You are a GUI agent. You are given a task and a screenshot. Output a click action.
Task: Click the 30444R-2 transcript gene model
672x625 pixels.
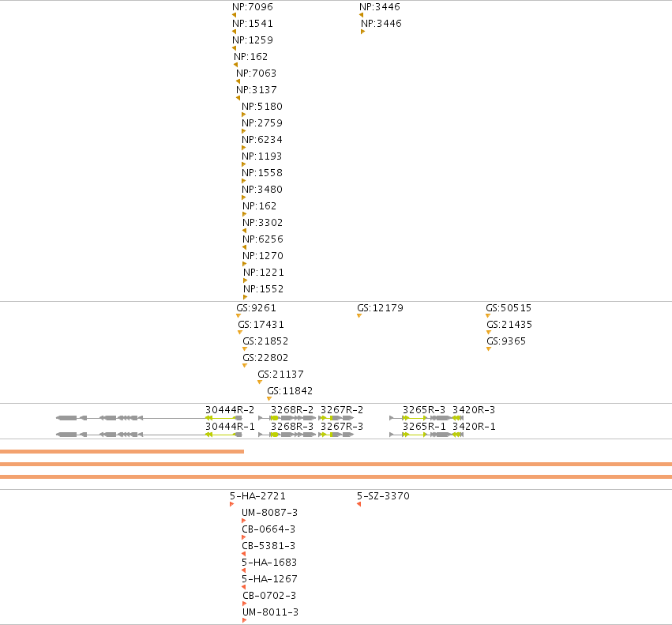[148, 418]
